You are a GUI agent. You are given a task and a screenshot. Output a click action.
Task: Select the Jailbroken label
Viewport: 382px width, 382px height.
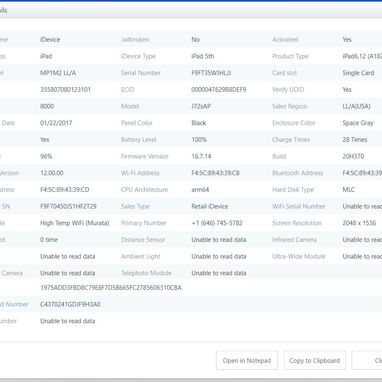pos(135,39)
